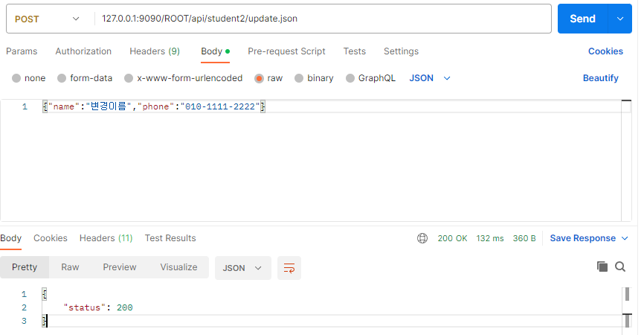Screen dimensions: 644x335
Task: Switch to Preview response view
Action: 120,267
